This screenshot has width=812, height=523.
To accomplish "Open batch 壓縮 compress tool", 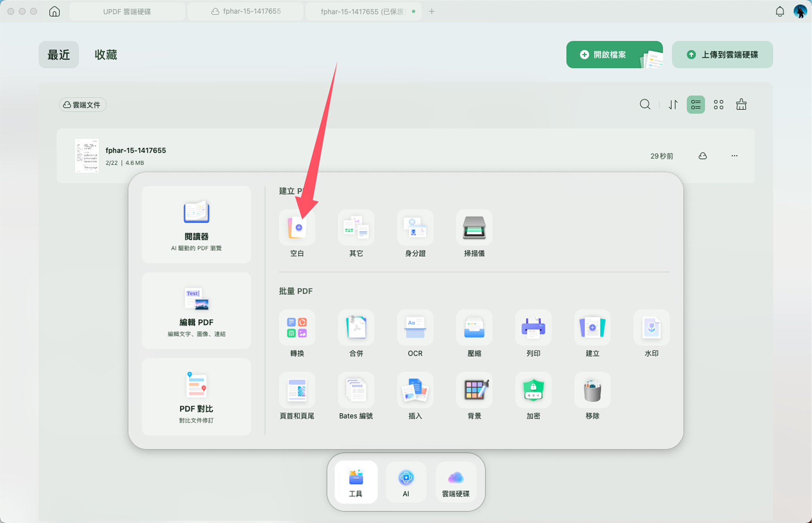I will point(474,327).
